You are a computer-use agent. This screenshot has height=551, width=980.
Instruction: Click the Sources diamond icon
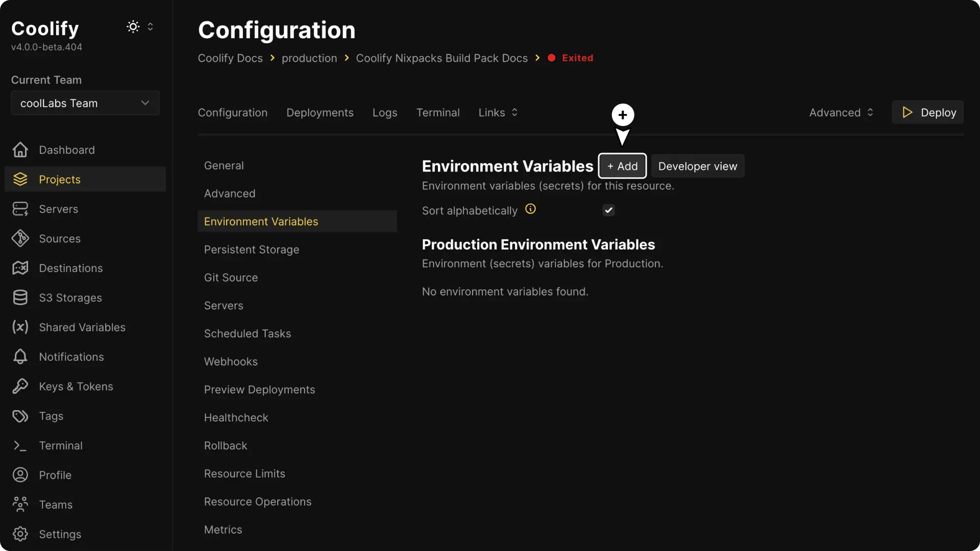(20, 238)
